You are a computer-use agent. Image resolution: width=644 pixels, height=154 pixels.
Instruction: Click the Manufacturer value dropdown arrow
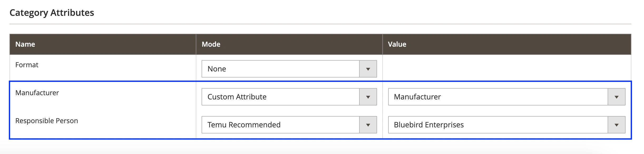pyautogui.click(x=616, y=97)
